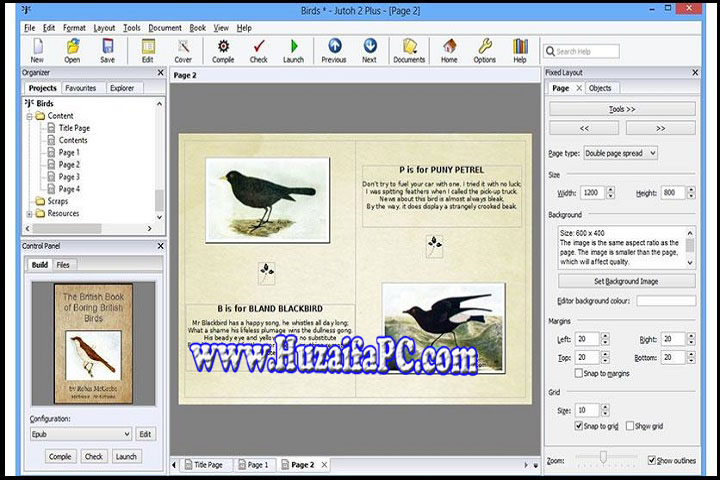Viewport: 720px width, 480px height.
Task: Pick the Editor background colour swatch
Action: pyautogui.click(x=666, y=301)
